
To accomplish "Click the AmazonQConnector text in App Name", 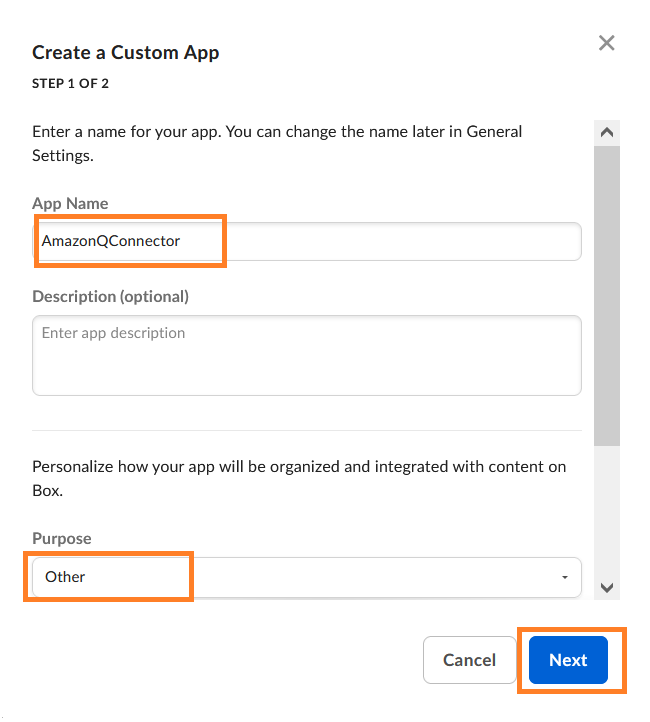I will [x=111, y=241].
